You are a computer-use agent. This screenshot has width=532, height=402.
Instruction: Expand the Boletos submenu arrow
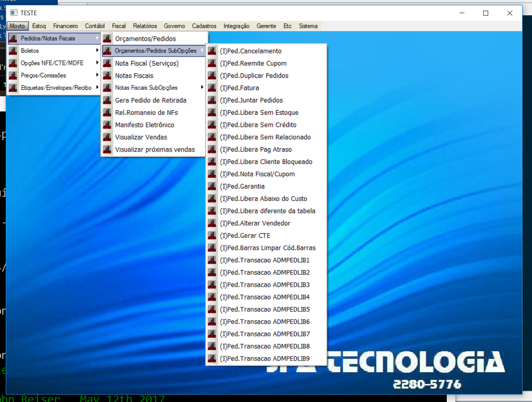97,50
